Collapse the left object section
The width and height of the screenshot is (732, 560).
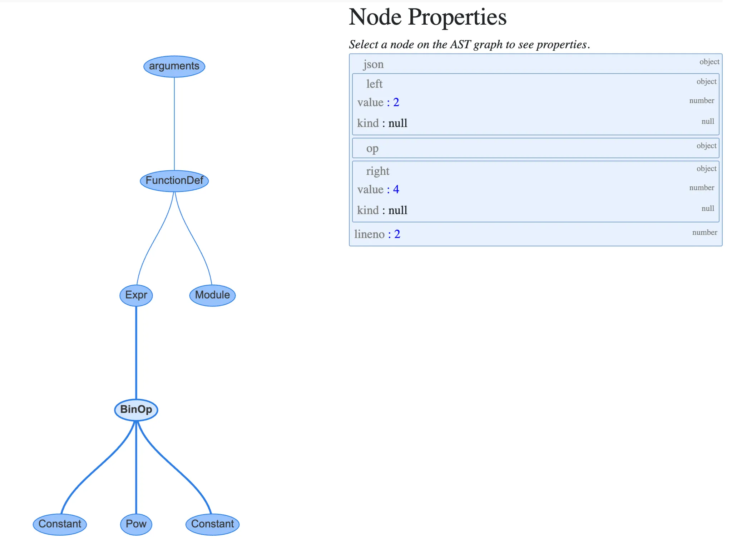tap(374, 84)
